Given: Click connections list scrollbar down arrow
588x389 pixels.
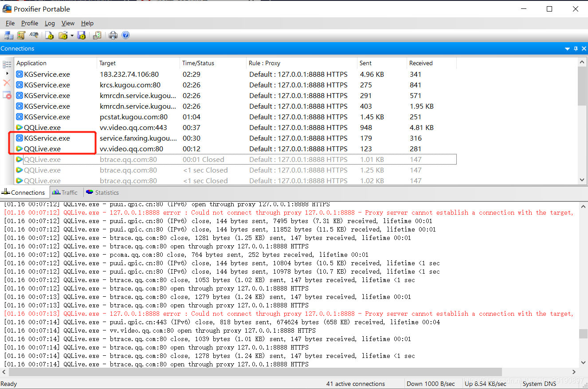Looking at the screenshot, I should 583,180.
